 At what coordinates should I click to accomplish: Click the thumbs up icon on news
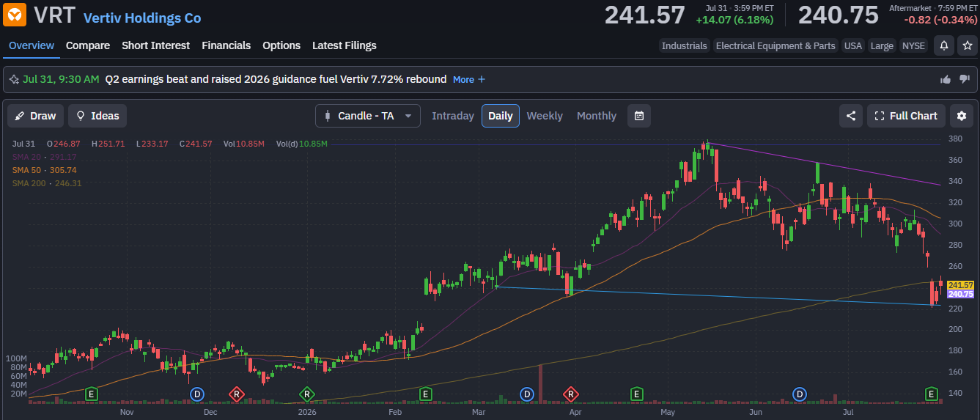[x=946, y=79]
